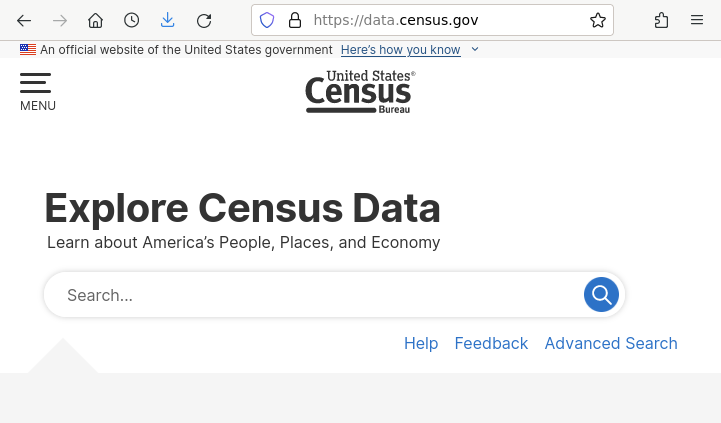Click the tracking protection shield icon

click(x=267, y=20)
